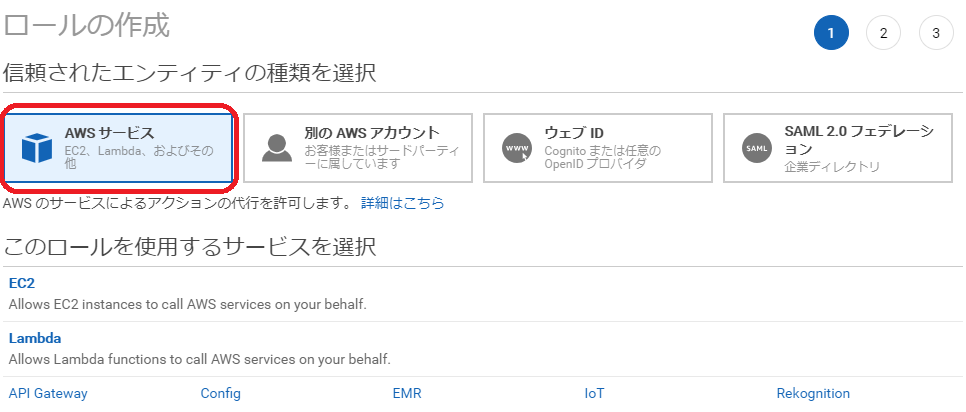Select the Rekognition service link
The width and height of the screenshot is (966, 412).
point(813,393)
